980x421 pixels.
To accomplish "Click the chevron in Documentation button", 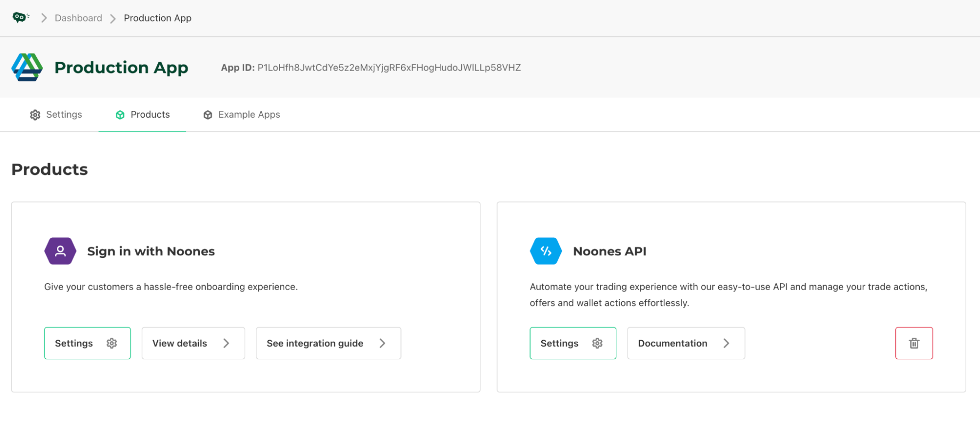I will click(x=727, y=343).
